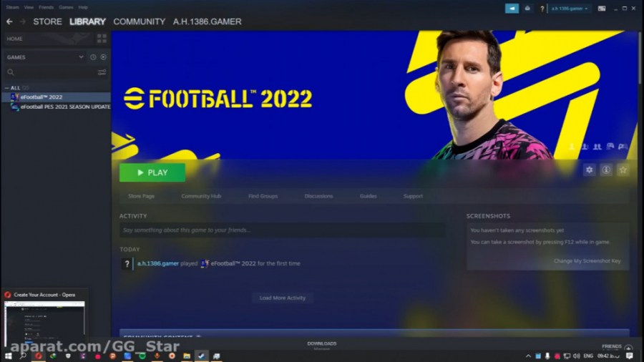Image resolution: width=644 pixels, height=362 pixels.
Task: Open the DOWNLOADS manager at the bottom
Action: (x=321, y=345)
